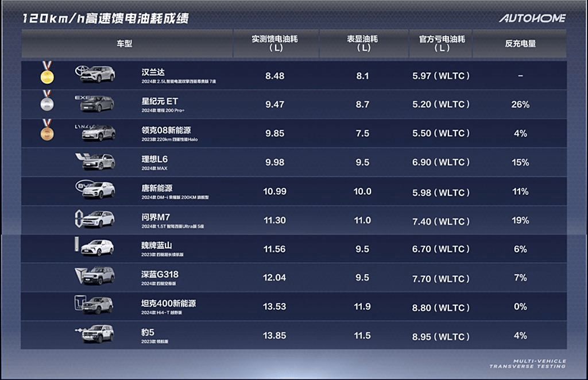588x380 pixels.
Task: Click the measured value 11.30
Action: 275,220
